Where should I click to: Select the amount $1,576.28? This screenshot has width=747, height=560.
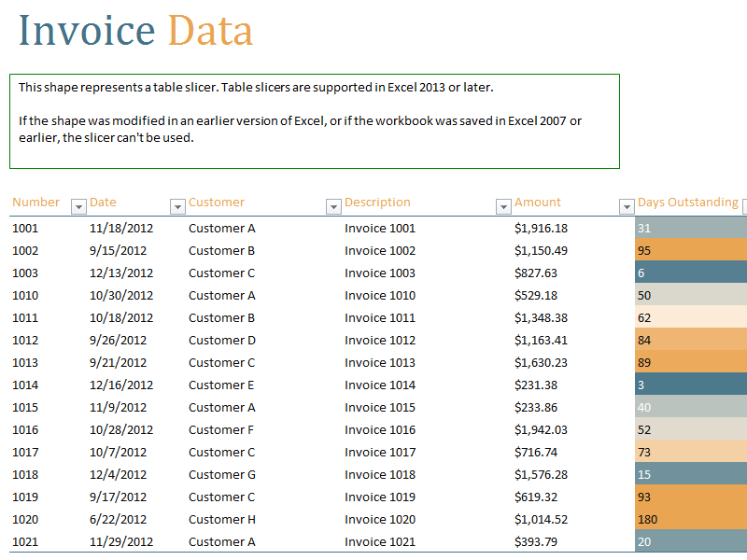click(541, 475)
